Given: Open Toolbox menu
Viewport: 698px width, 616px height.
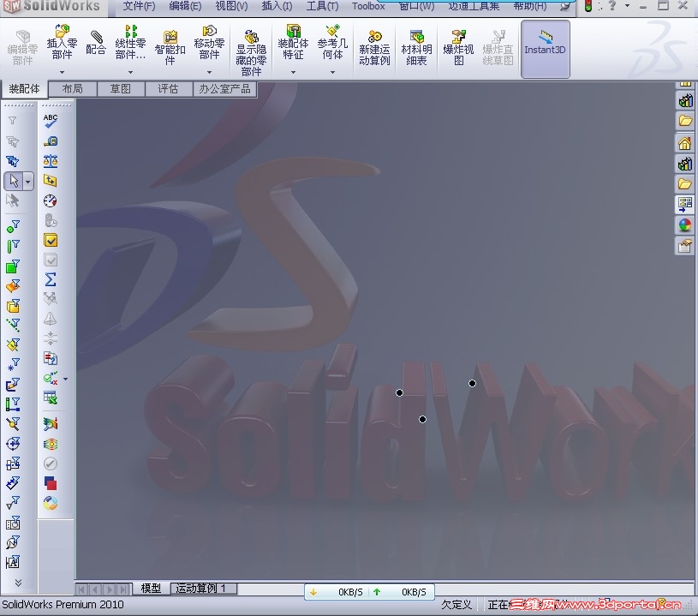Looking at the screenshot, I should tap(368, 6).
